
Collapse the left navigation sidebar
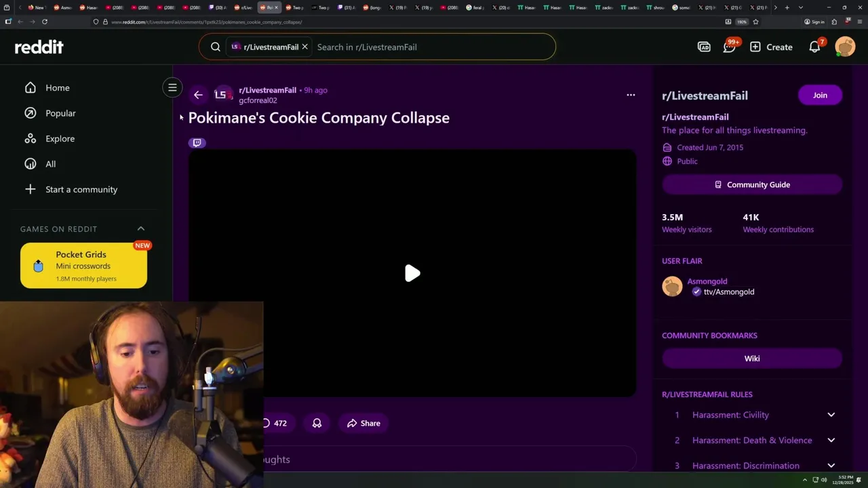(x=172, y=87)
